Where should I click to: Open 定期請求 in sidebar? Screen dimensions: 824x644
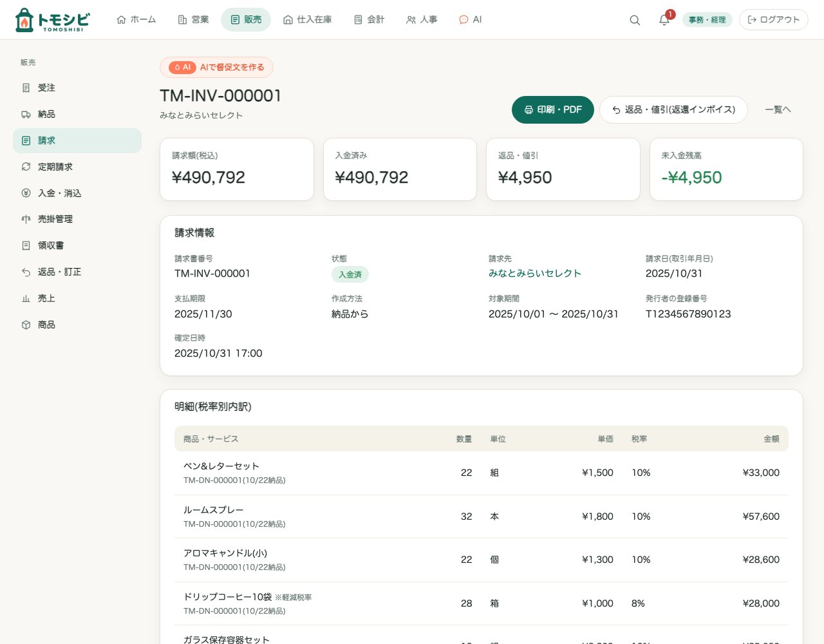pyautogui.click(x=77, y=167)
